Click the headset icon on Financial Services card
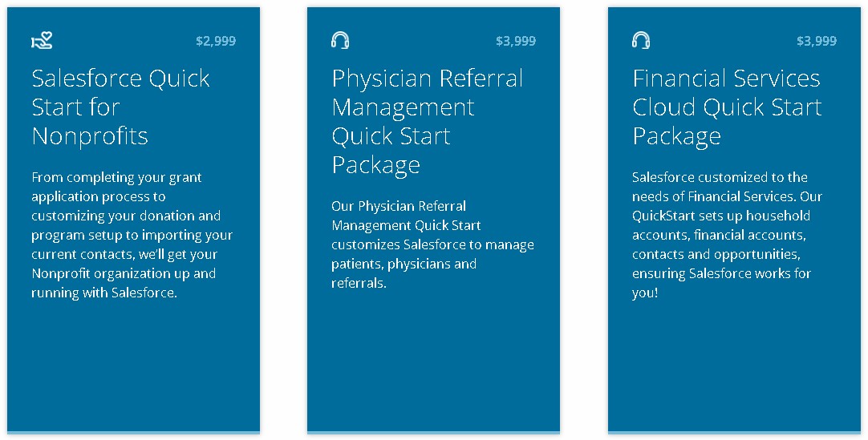The image size is (868, 440). tap(641, 40)
